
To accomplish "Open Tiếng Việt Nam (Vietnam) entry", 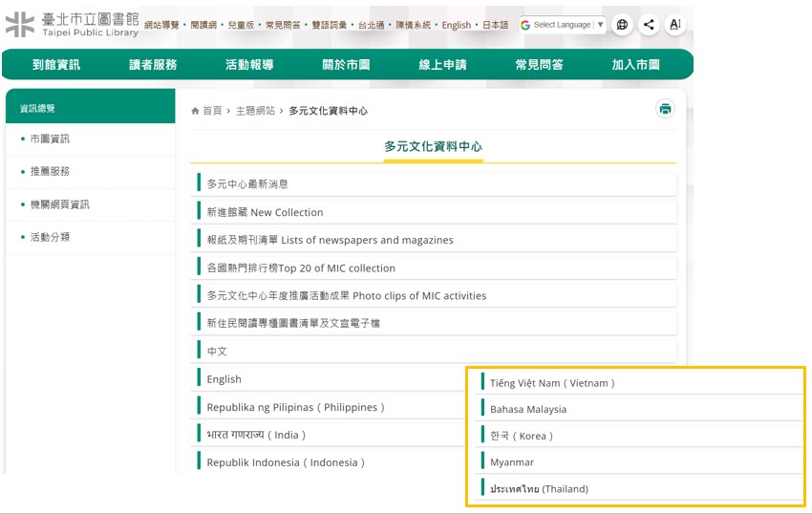I will point(552,383).
